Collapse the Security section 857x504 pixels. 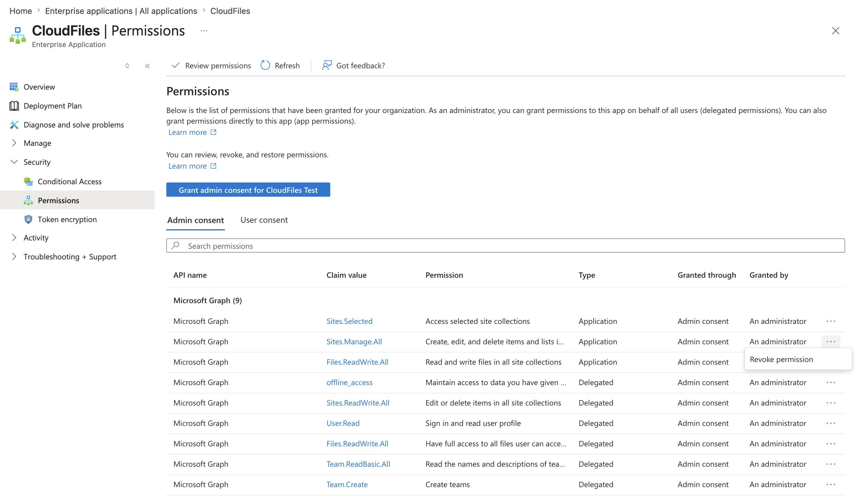pyautogui.click(x=14, y=162)
